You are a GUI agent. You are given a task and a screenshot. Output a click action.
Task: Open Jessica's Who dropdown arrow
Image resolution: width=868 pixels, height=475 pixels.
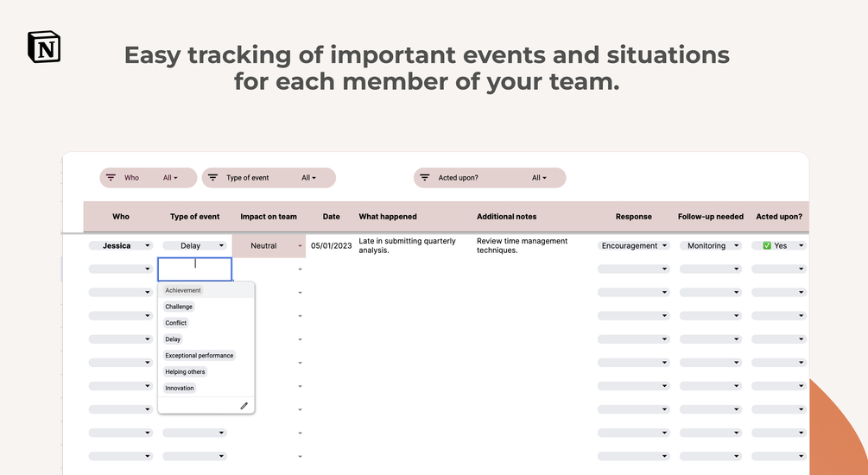tap(148, 246)
